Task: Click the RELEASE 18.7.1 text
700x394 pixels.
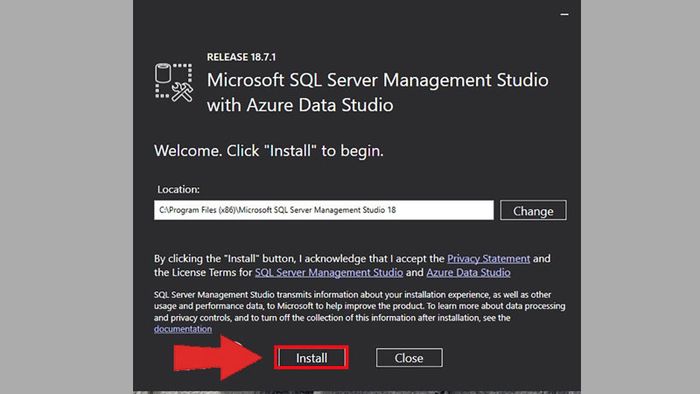Action: (x=241, y=57)
